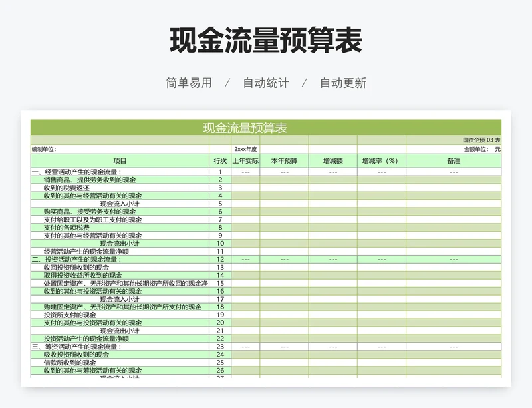
Task: Click the 本年预算 column header
Action: tap(284, 161)
